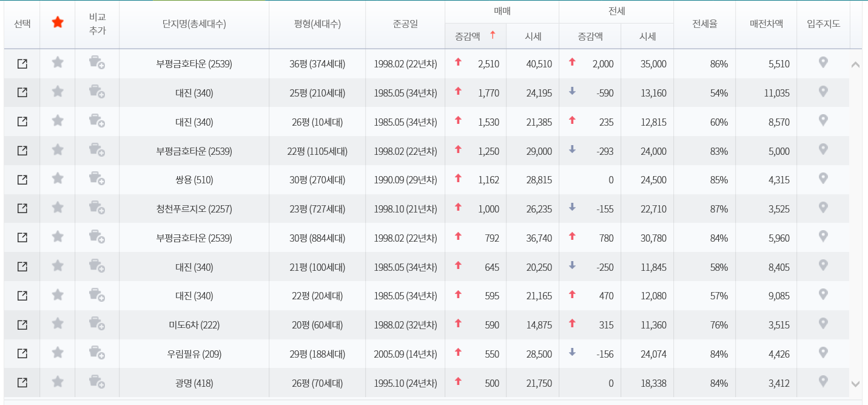Open detail link icon for 우림필유 (209) row
868x405 pixels.
click(x=22, y=353)
